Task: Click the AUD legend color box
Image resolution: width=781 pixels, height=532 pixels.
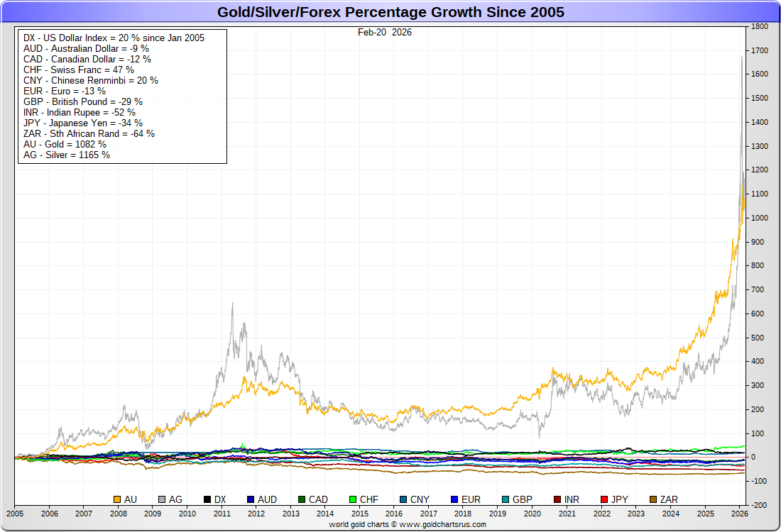Action: (x=251, y=500)
